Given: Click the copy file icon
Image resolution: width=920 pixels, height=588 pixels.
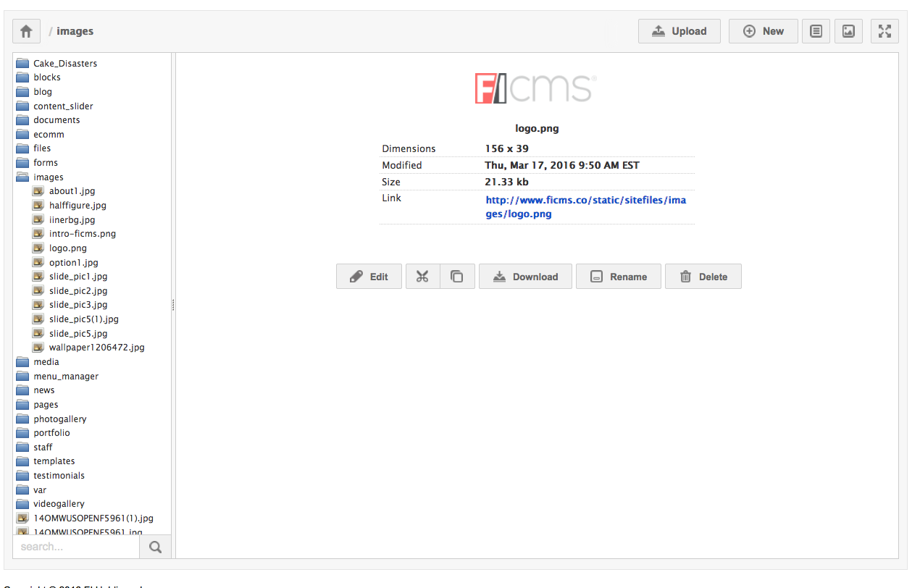Looking at the screenshot, I should pyautogui.click(x=457, y=277).
